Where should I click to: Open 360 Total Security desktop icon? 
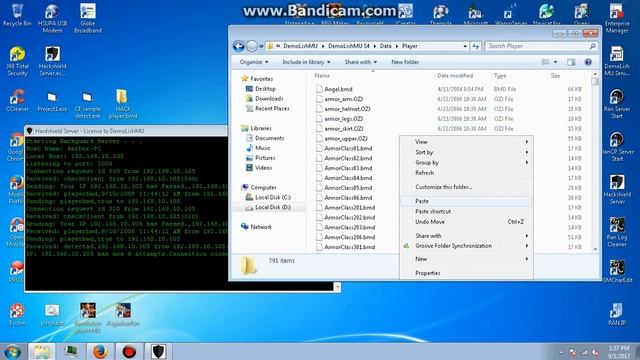pos(17,61)
